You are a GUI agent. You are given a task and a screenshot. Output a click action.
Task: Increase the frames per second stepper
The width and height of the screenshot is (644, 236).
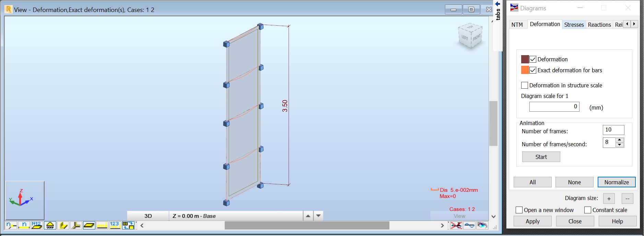point(620,140)
